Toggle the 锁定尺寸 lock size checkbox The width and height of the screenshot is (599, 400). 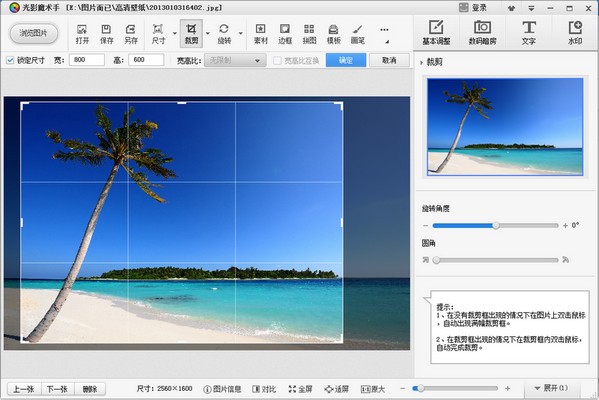[x=10, y=60]
